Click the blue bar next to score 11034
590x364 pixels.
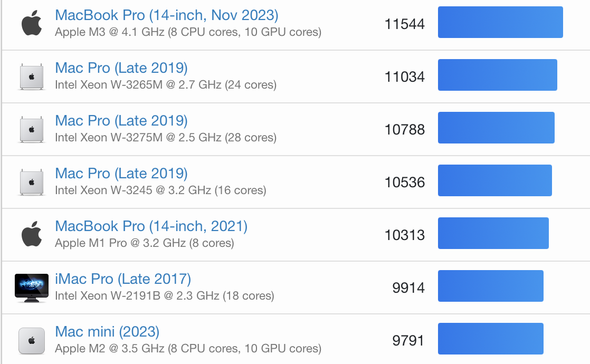point(497,75)
